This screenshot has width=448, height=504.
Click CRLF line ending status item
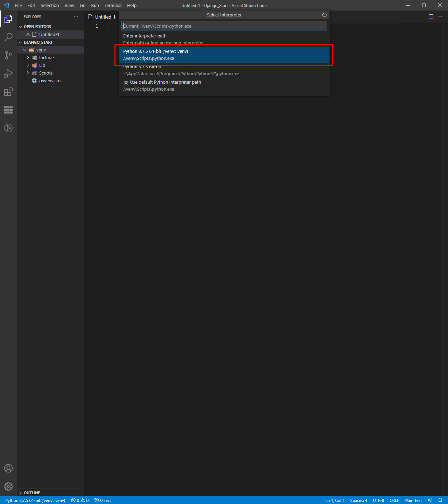pos(394,500)
